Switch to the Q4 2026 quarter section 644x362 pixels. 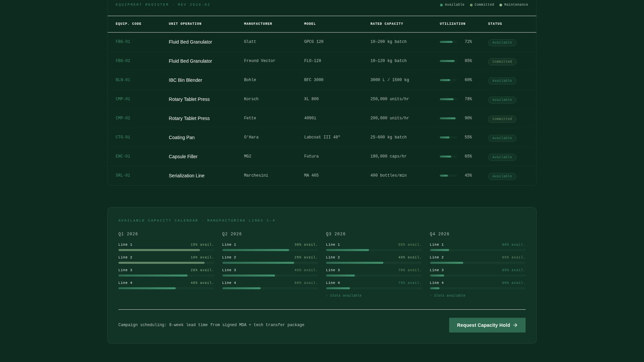(440, 234)
